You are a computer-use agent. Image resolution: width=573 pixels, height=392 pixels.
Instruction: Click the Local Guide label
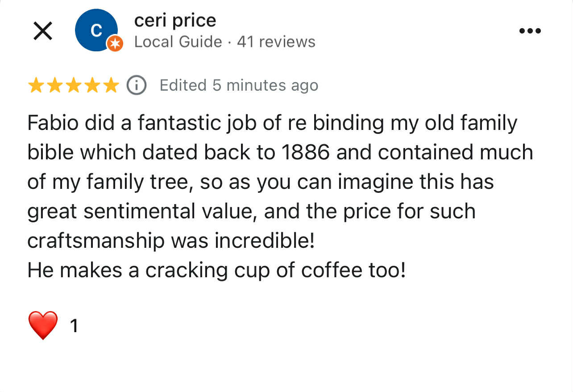pos(178,42)
